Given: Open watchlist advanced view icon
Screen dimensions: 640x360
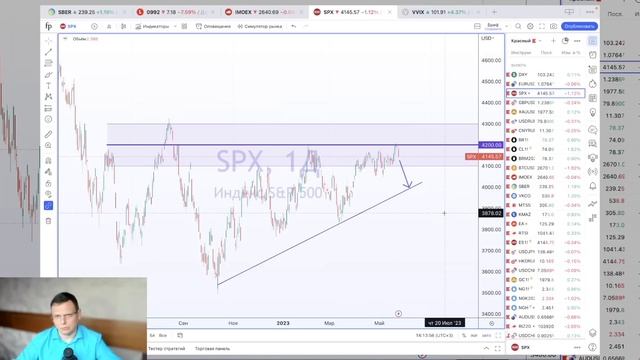Looking at the screenshot, I should 565,41.
